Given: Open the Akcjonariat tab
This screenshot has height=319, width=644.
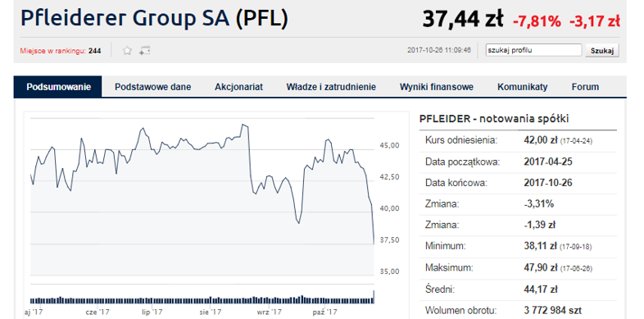Looking at the screenshot, I should 238,87.
